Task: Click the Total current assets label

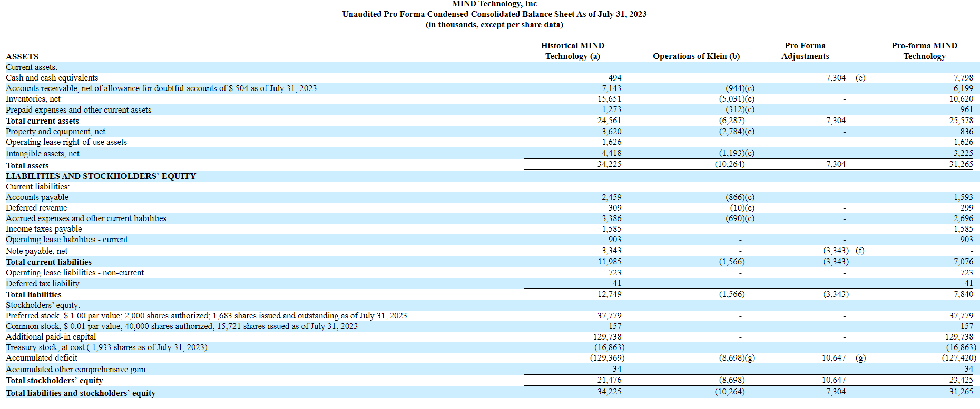Action: [x=42, y=121]
